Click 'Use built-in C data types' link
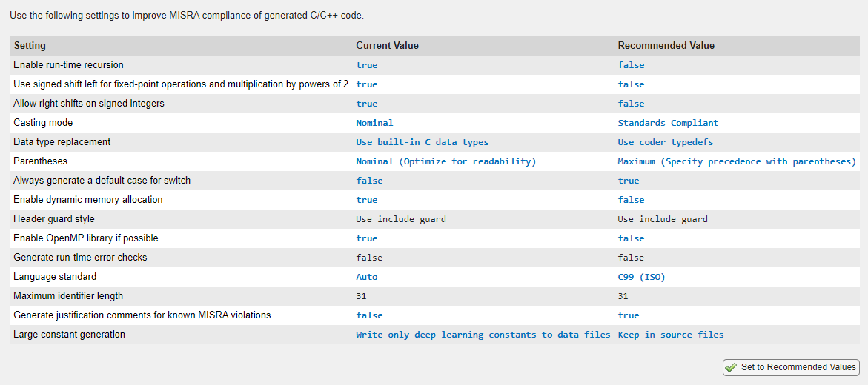The height and width of the screenshot is (385, 868). tap(422, 142)
